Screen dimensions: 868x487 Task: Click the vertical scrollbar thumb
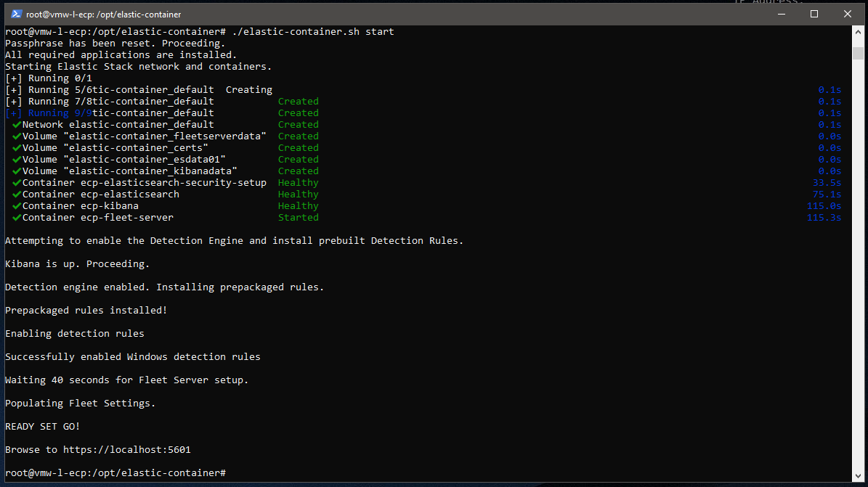click(858, 54)
